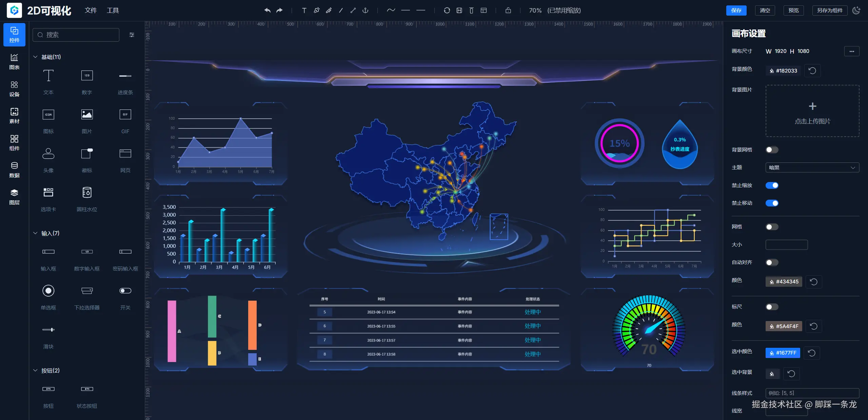Viewport: 868px width, 420px height.
Task: Open the 工具 menu
Action: click(113, 10)
